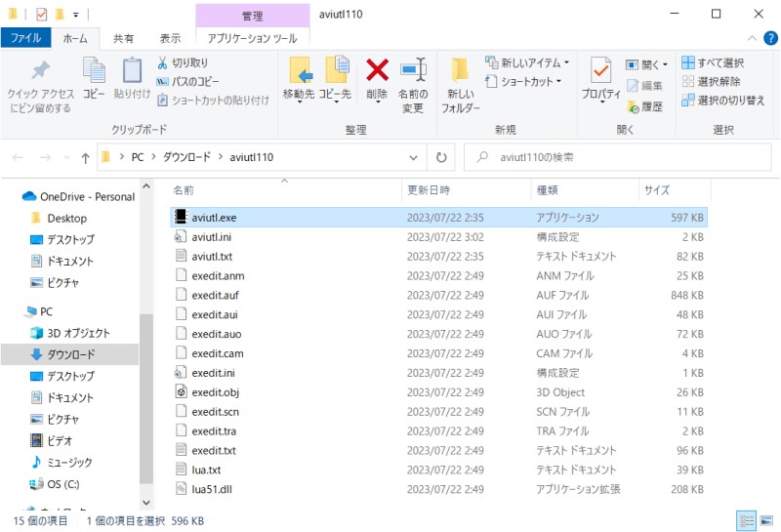
Task: Select the aviutl.exe file
Action: coord(438,218)
